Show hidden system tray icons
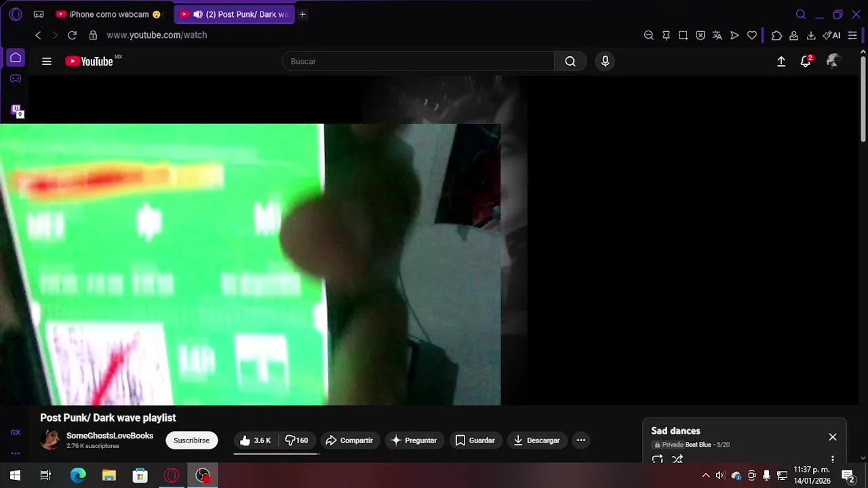Viewport: 868px width, 488px height. [x=706, y=476]
